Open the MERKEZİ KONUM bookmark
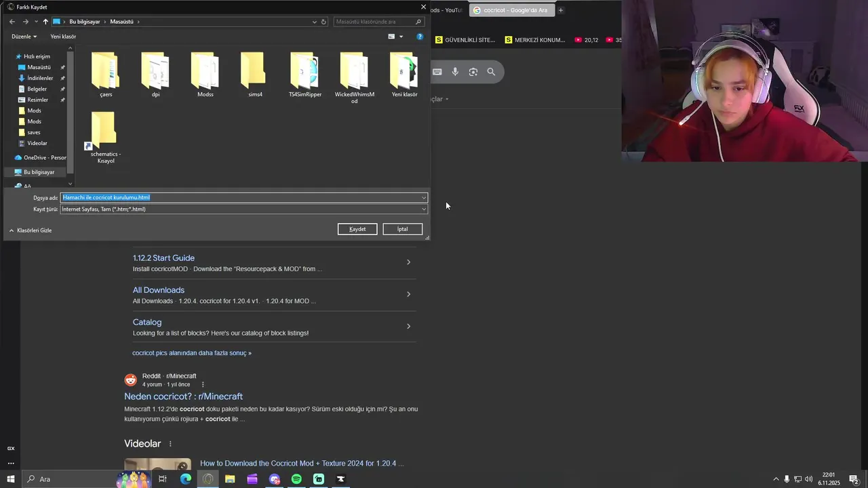The image size is (868, 488). pyautogui.click(x=535, y=40)
